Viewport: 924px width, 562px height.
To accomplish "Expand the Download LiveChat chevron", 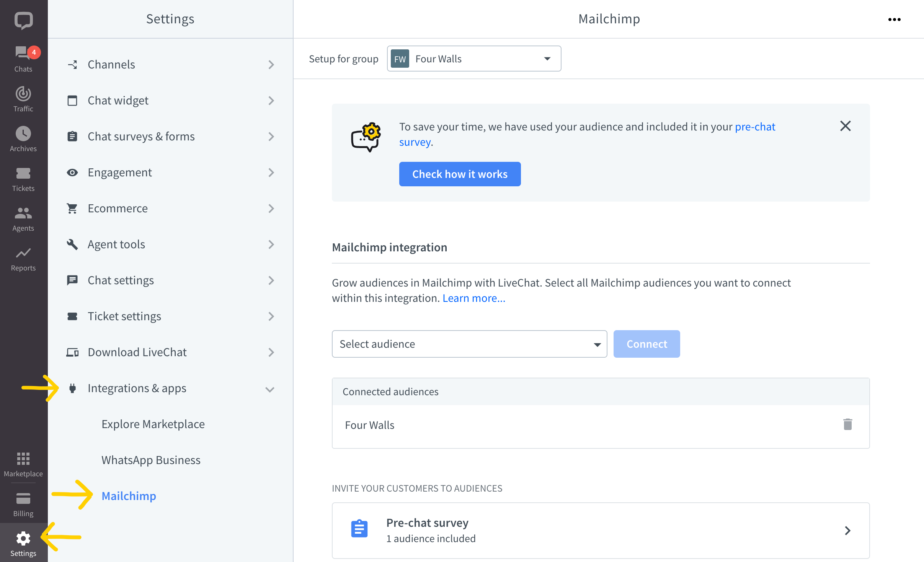I will pyautogui.click(x=271, y=352).
